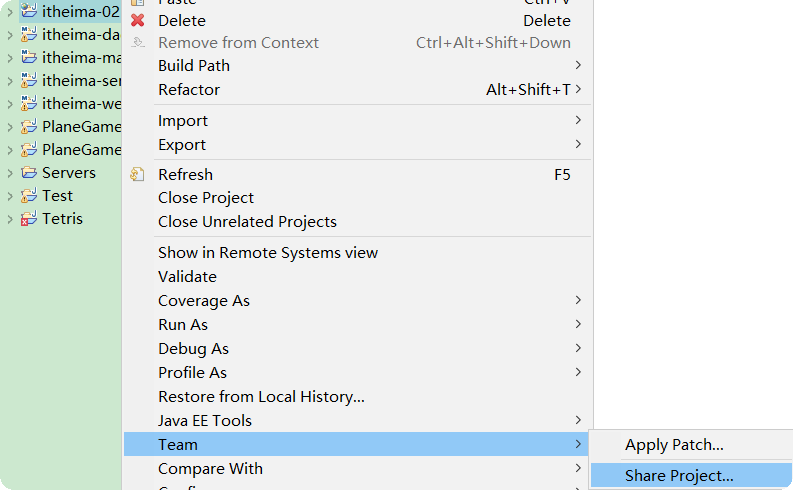This screenshot has width=793, height=490.
Task: Click the Tetris project icon
Action: coord(29,219)
